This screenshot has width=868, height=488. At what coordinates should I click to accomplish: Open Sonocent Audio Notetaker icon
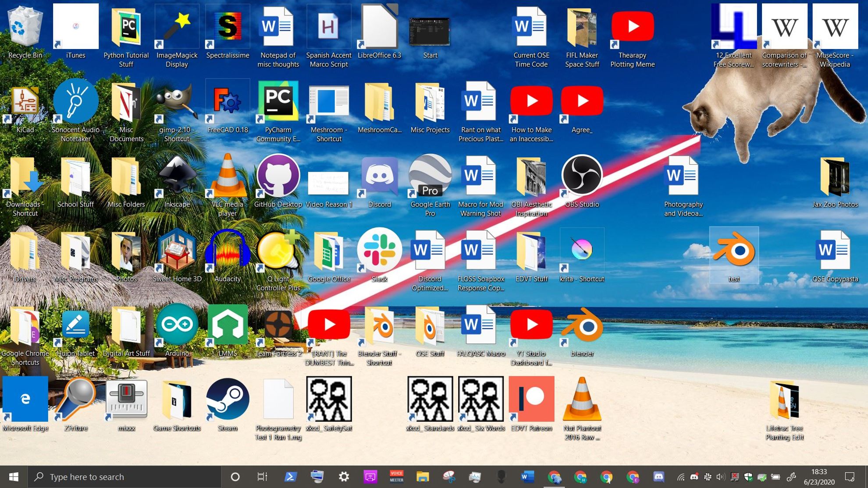[x=76, y=102]
